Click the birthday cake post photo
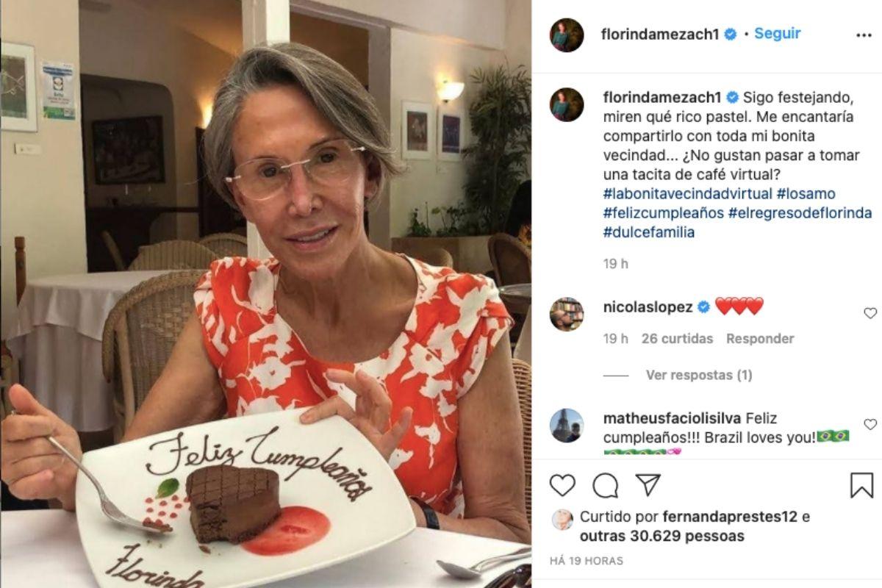Viewport: 882px width, 588px height. [265, 294]
